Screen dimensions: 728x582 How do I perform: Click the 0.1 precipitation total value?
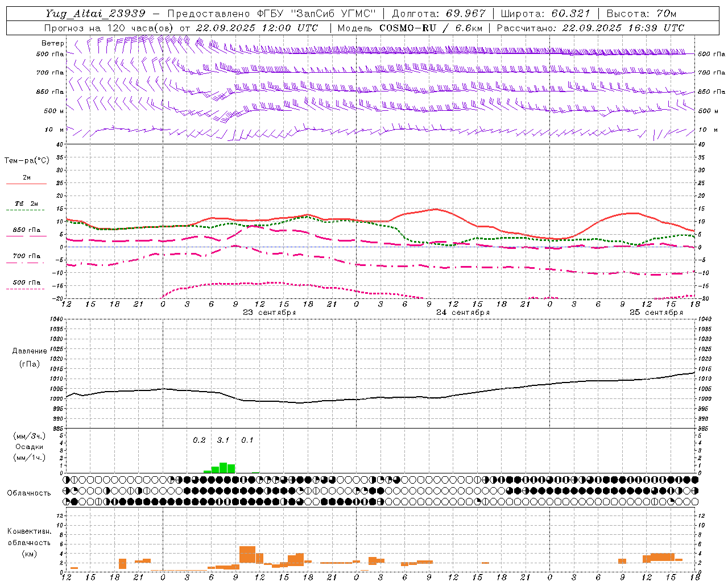pos(247,440)
